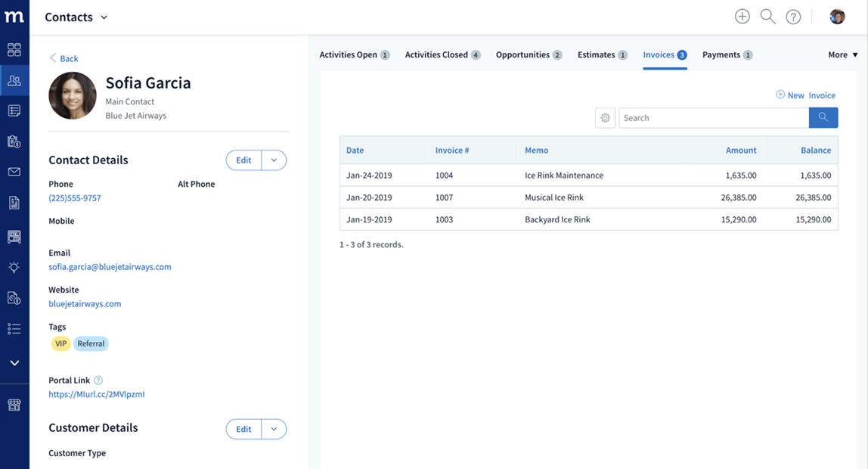Switch to the Payments tab
Image resolution: width=868 pixels, height=469 pixels.
point(726,54)
